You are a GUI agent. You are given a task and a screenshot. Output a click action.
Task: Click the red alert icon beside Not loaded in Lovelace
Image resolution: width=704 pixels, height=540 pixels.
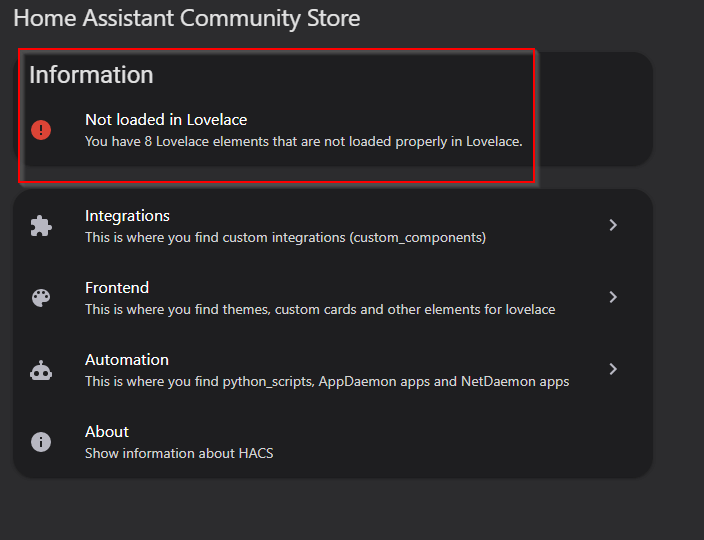41,130
